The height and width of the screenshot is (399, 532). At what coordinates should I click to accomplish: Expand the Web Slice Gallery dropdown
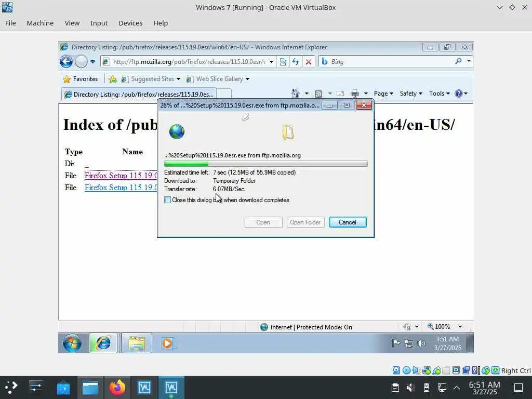[x=247, y=79]
